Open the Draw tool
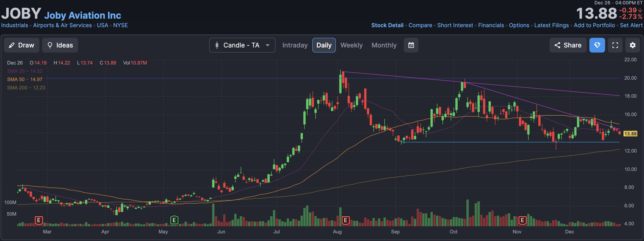The width and height of the screenshot is (644, 241). [x=21, y=45]
